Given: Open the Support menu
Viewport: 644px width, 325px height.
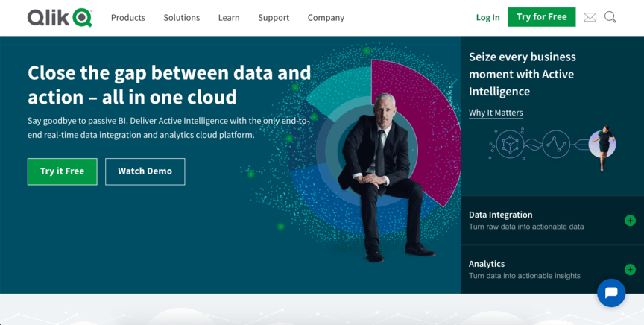Looking at the screenshot, I should coord(274,18).
